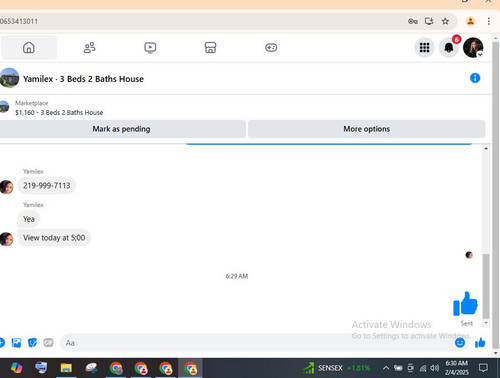Click the chat scrollbar up arrow
Image resolution: width=500 pixels, height=378 pixels.
486,148
